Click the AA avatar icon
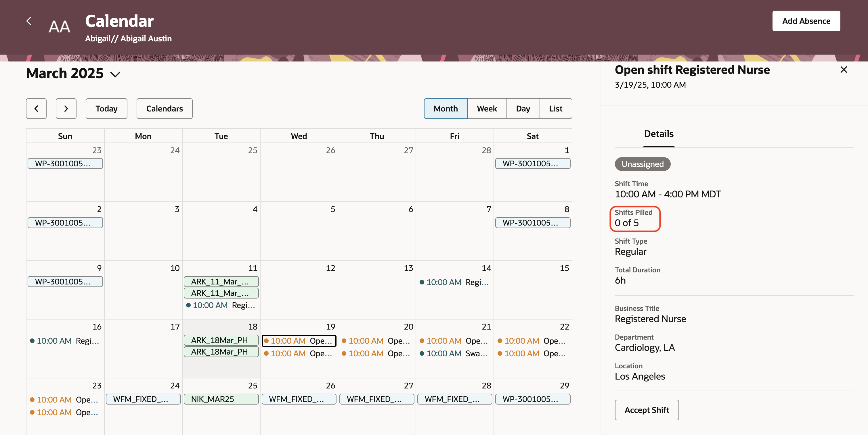This screenshot has width=868, height=435. (x=59, y=27)
